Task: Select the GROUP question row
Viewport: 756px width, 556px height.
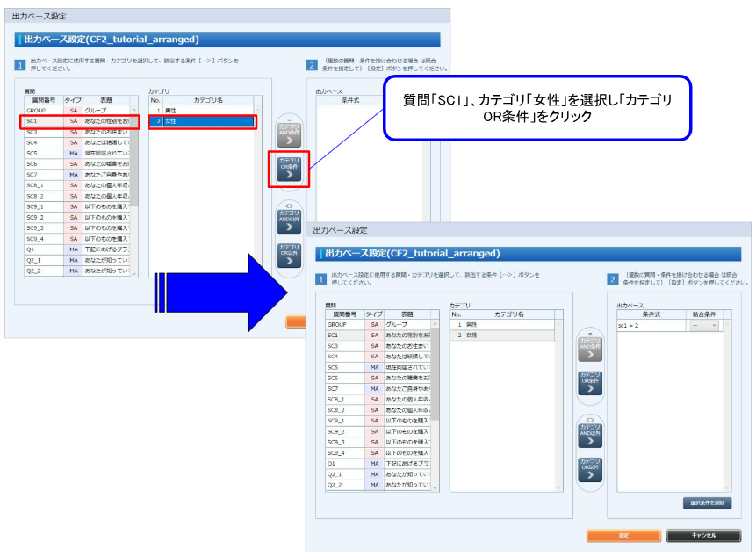Action: (x=342, y=324)
